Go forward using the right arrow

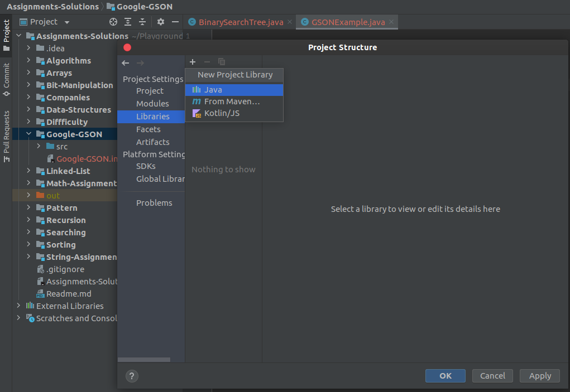pos(140,63)
